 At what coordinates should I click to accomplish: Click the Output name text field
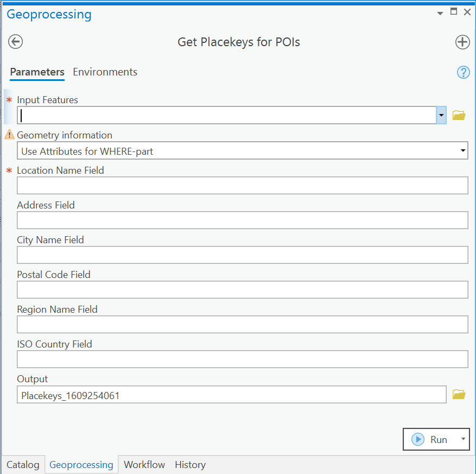(x=232, y=395)
